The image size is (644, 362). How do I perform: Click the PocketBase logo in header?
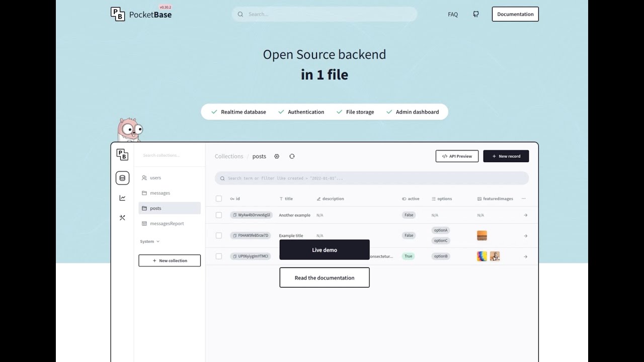coord(141,14)
